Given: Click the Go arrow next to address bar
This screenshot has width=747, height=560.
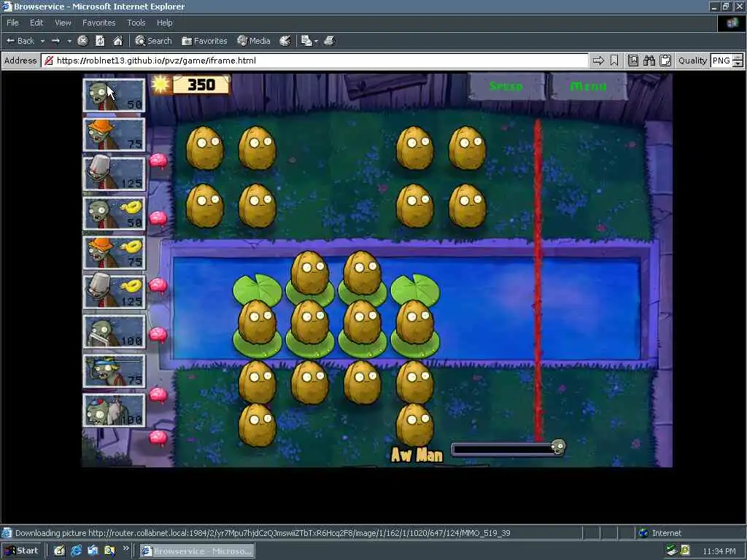Looking at the screenshot, I should click(x=598, y=61).
